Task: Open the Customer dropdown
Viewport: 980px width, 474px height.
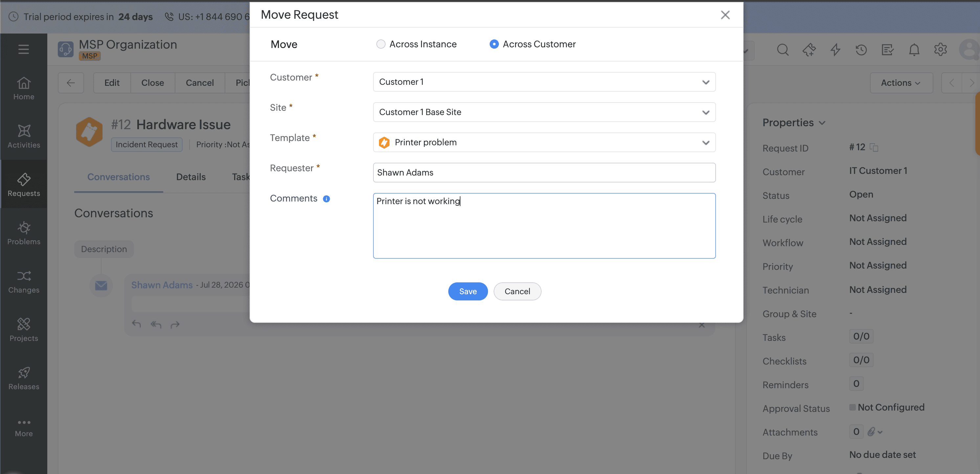Action: [544, 82]
